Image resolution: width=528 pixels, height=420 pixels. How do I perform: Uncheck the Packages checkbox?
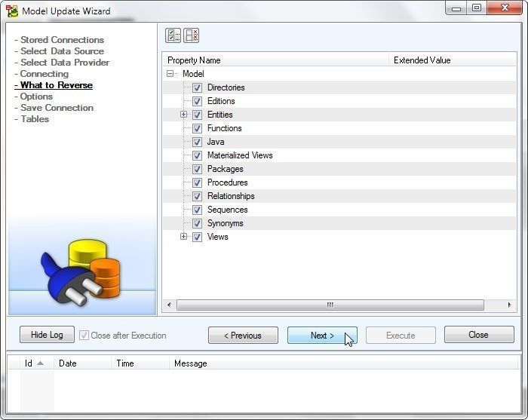point(197,169)
